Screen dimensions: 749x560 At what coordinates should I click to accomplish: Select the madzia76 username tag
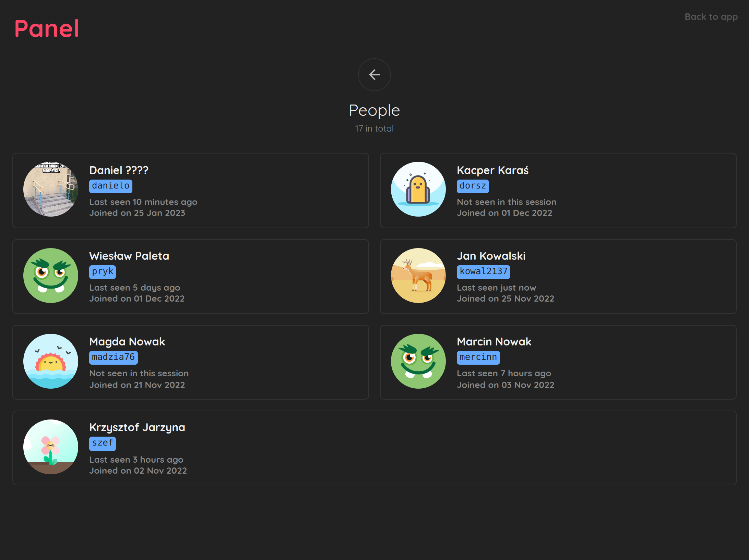pyautogui.click(x=113, y=357)
